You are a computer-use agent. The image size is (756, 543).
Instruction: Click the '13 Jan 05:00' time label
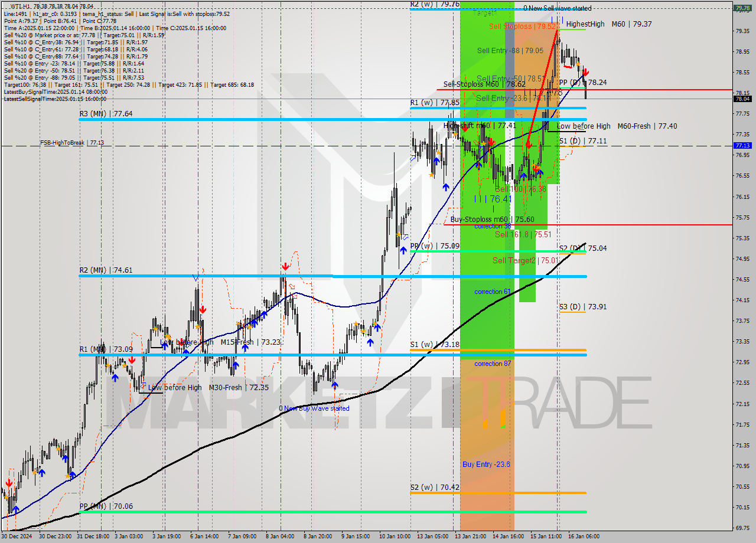[432, 537]
